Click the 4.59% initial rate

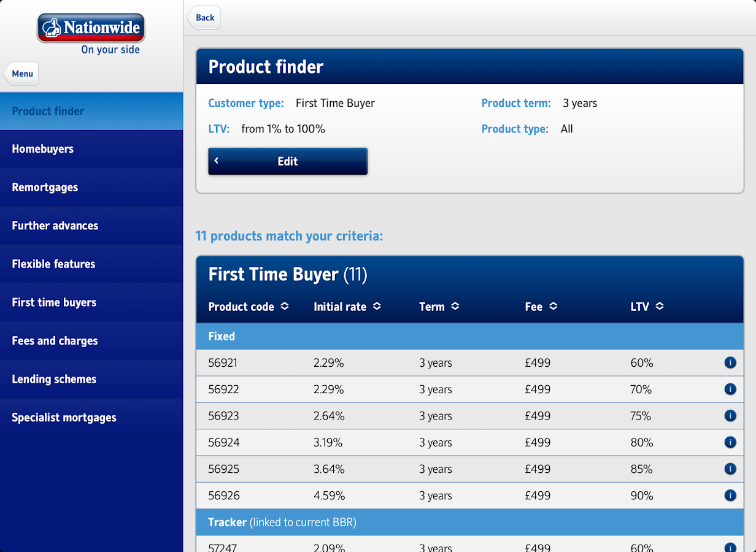tap(329, 496)
